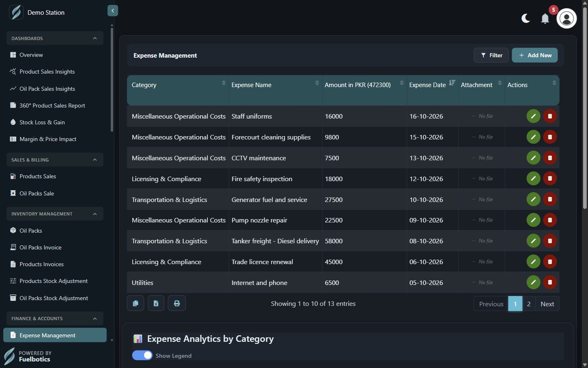
Task: Collapse the Dashboards section
Action: [55, 38]
